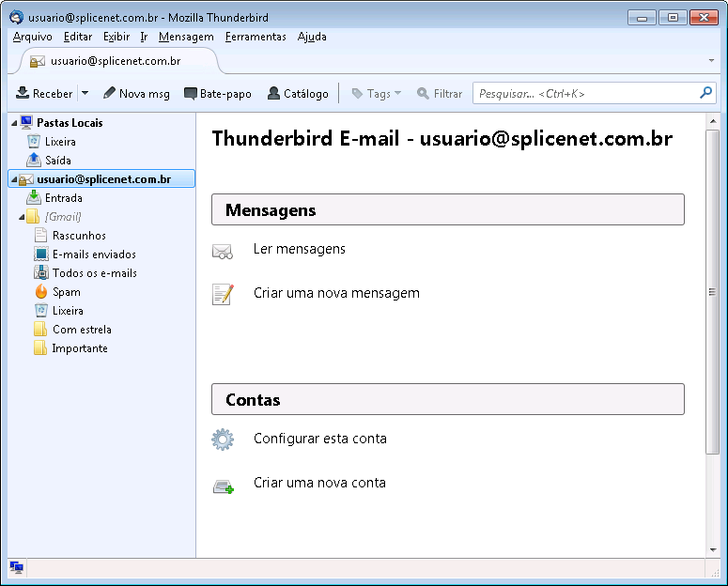Select E-mails enviados folder label
Image resolution: width=728 pixels, height=586 pixels.
pos(94,254)
